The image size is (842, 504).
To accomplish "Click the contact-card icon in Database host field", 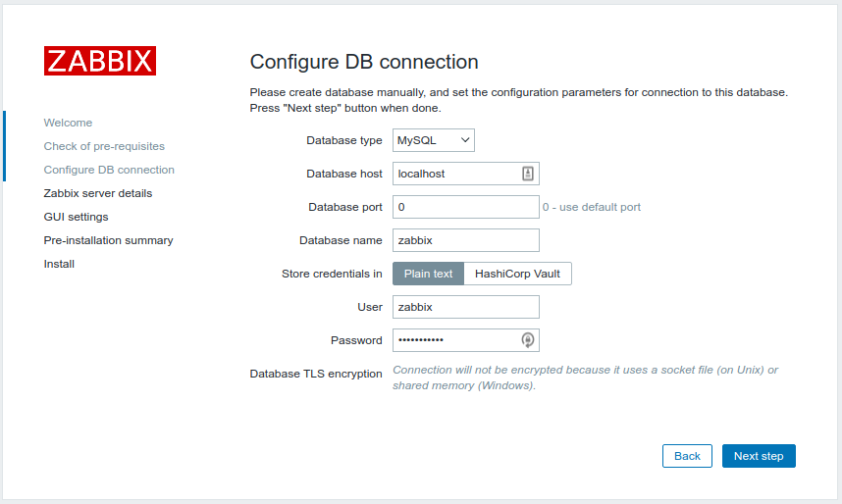I will [527, 174].
